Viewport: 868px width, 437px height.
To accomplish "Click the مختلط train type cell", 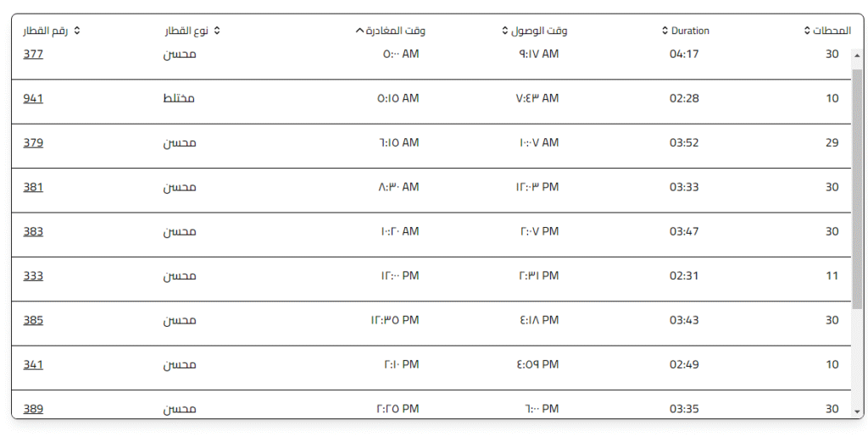I will [x=179, y=98].
